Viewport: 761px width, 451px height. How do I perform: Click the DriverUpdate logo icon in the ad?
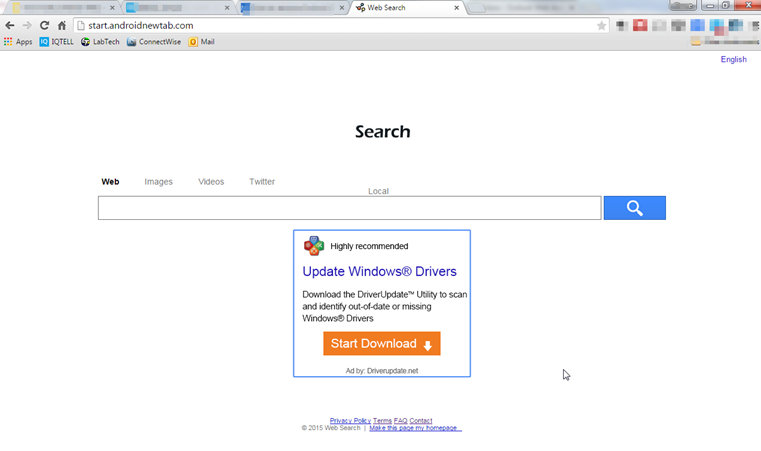314,246
